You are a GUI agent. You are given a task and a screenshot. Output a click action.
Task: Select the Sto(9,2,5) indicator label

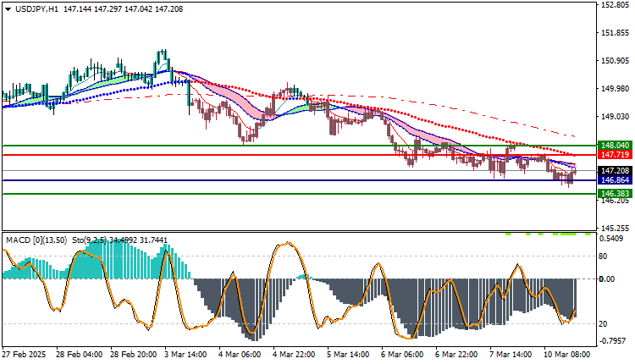[x=90, y=240]
